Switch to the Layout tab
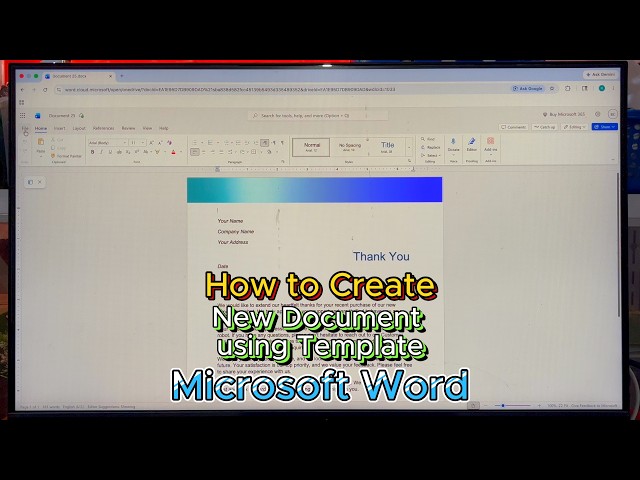640x480 pixels. point(79,128)
